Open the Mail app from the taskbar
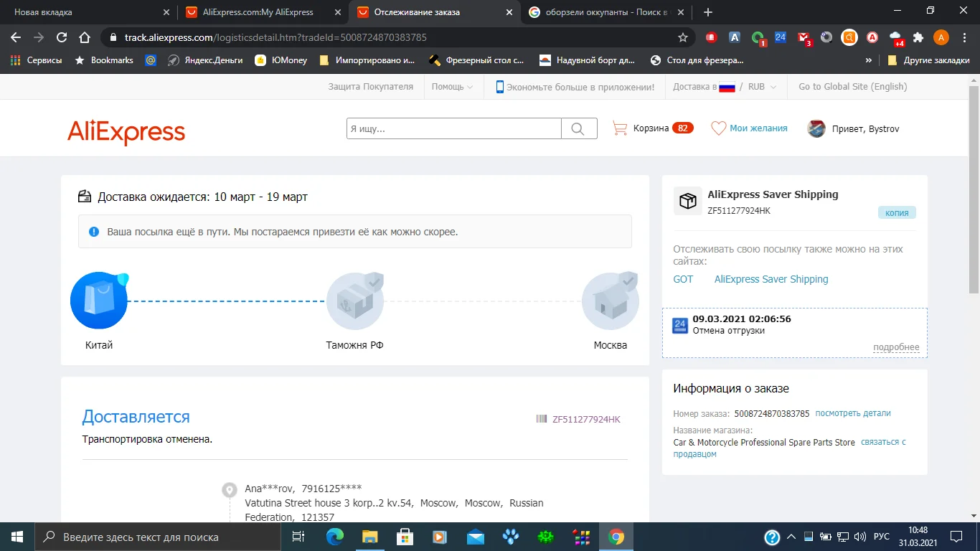 [x=475, y=537]
